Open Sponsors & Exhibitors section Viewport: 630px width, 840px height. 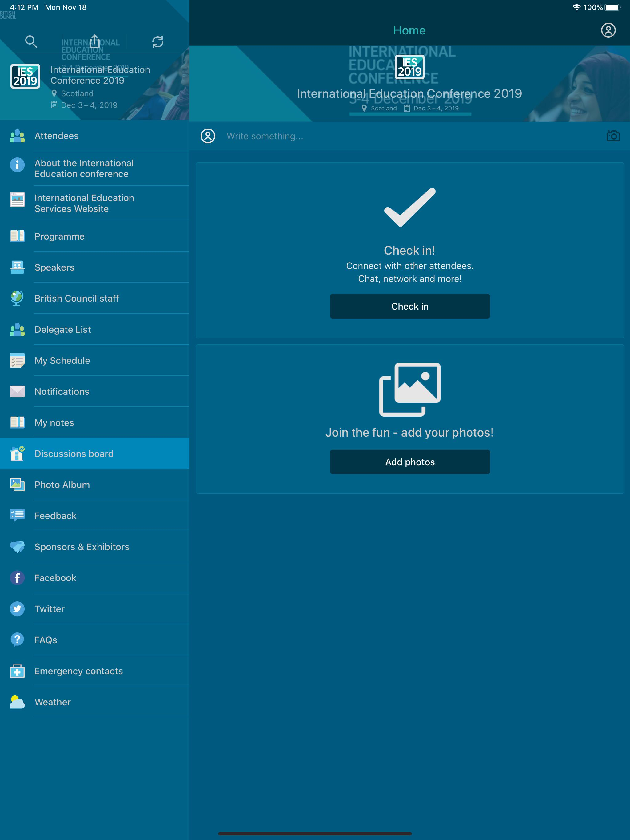click(x=82, y=547)
